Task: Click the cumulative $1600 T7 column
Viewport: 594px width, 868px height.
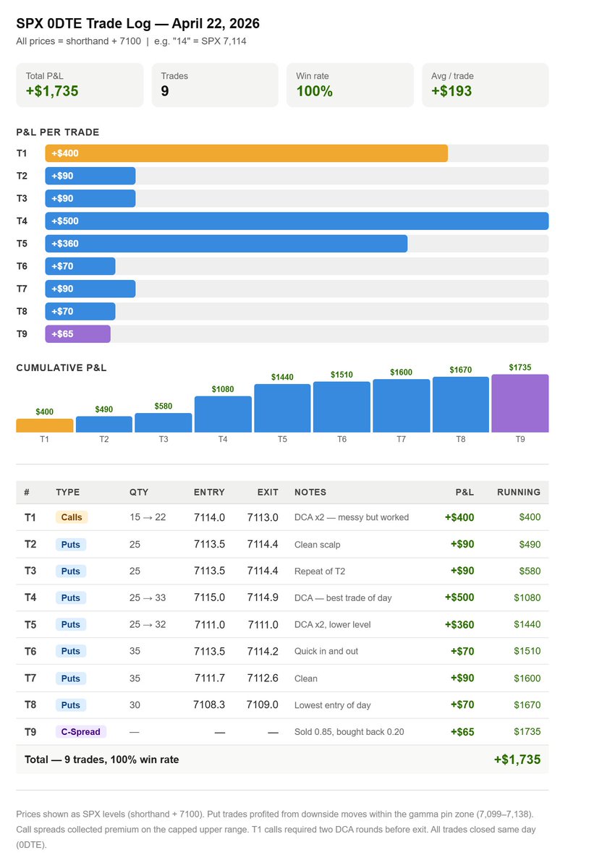Action: pos(402,406)
